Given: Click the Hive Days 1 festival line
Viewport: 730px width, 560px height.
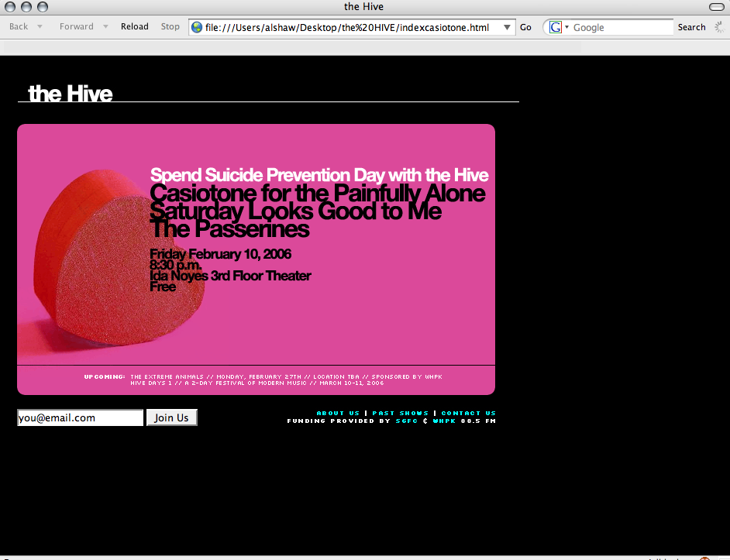Looking at the screenshot, I should (x=257, y=383).
